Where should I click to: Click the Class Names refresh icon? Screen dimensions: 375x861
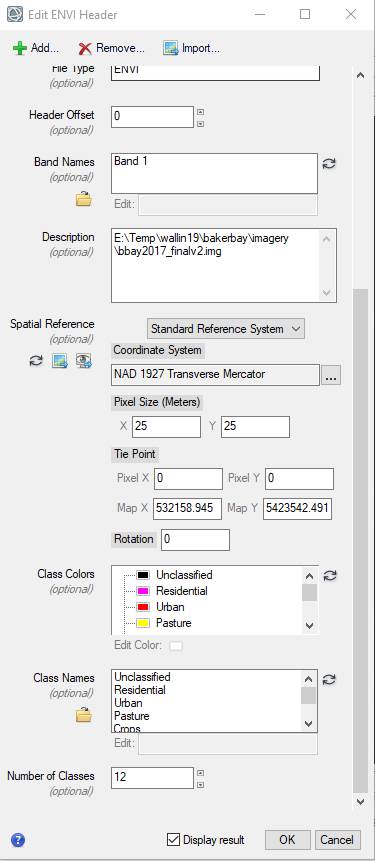click(x=329, y=680)
